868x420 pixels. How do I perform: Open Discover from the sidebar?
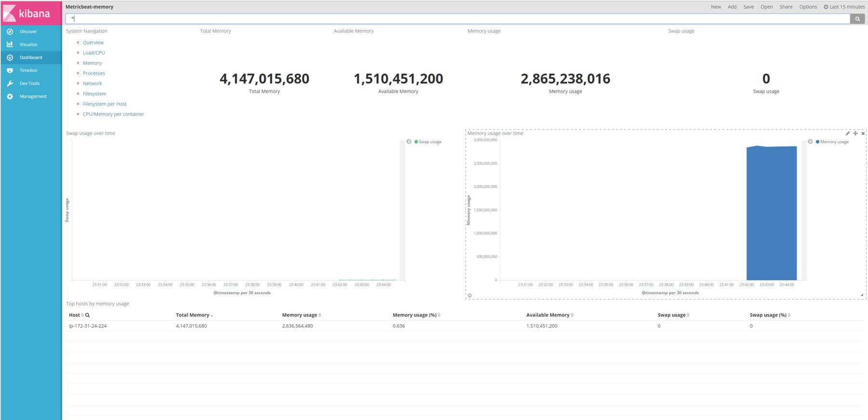click(x=28, y=31)
